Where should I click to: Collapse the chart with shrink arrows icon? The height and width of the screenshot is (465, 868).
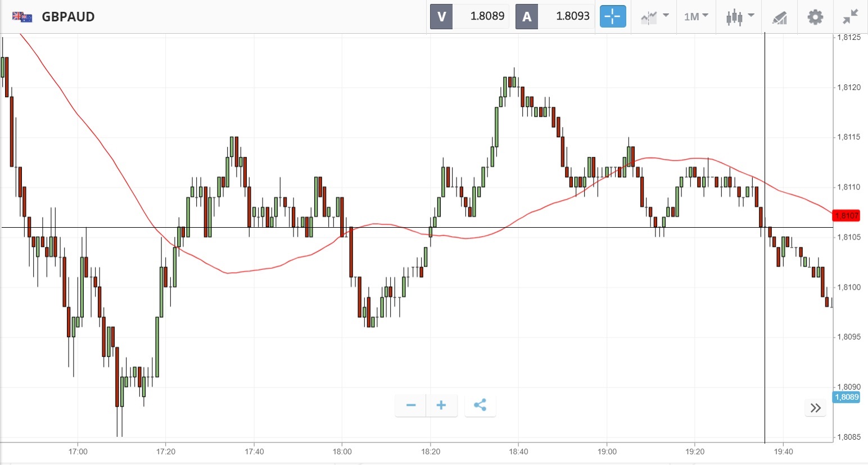pos(850,16)
